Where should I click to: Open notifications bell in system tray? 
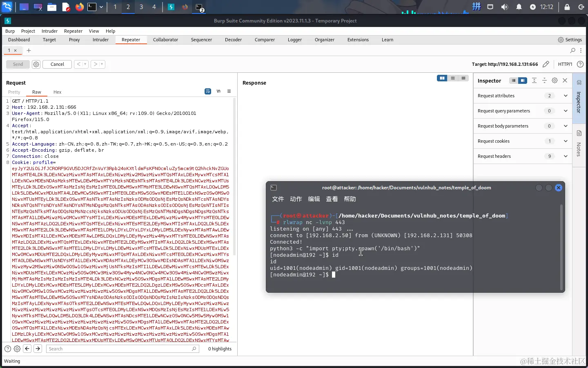click(x=519, y=7)
